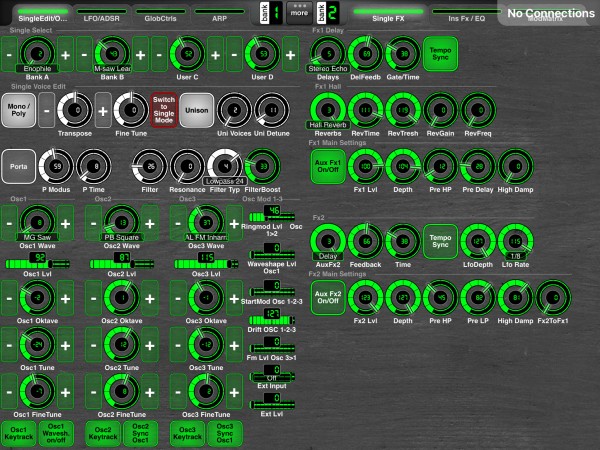Click the Osc1 Oktave knob
600x450 pixels.
[x=37, y=297]
